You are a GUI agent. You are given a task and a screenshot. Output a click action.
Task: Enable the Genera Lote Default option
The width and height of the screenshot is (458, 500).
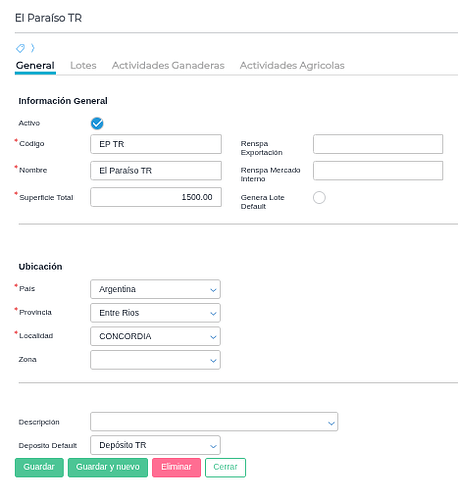[x=319, y=197]
